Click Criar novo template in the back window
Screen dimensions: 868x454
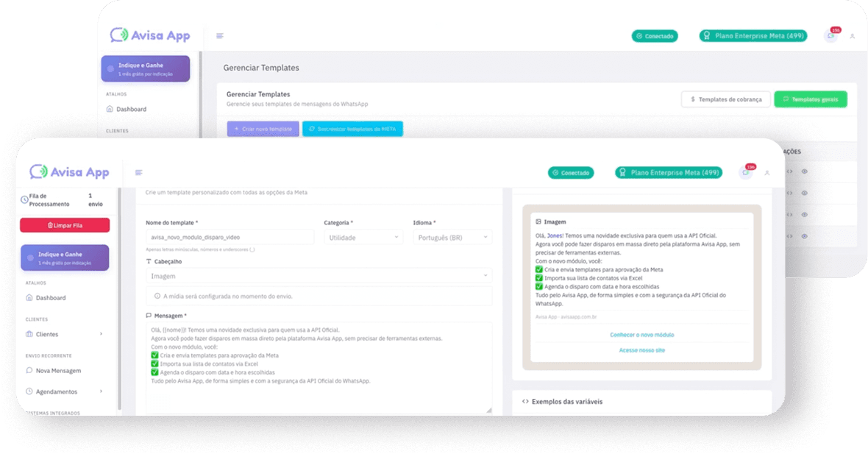(x=263, y=129)
